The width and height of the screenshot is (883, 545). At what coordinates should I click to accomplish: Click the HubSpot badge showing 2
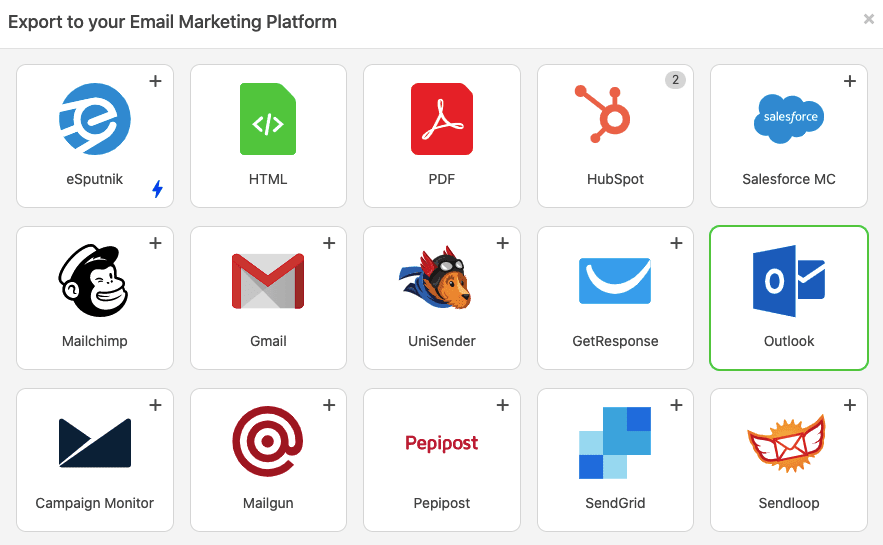675,80
